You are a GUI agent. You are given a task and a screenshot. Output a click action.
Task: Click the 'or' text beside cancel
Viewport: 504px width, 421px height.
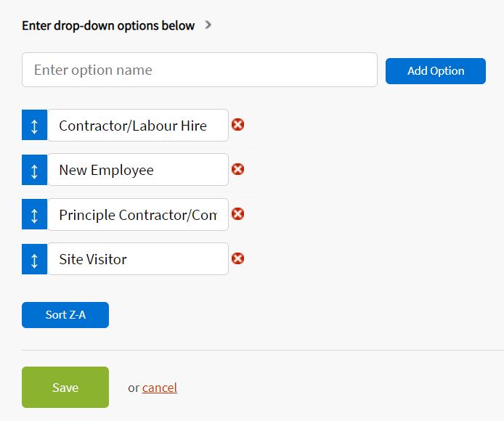tap(134, 388)
